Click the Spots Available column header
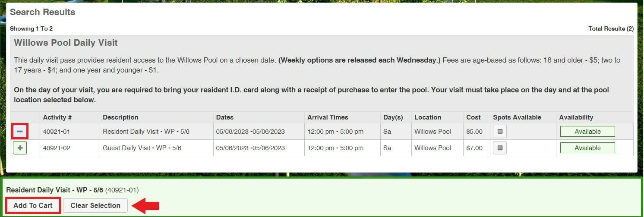Viewport: 644px width, 217px height. (x=517, y=117)
